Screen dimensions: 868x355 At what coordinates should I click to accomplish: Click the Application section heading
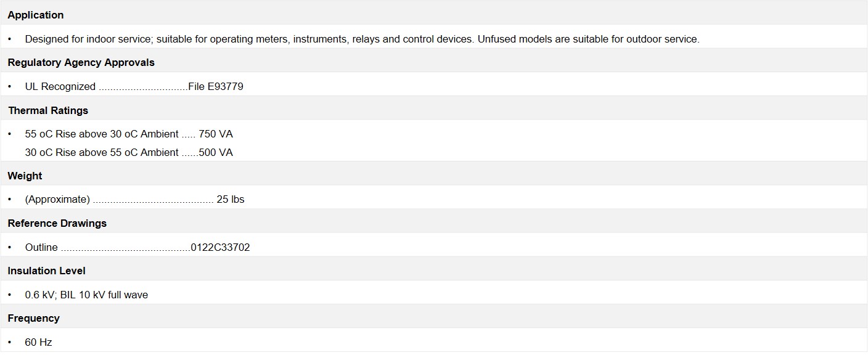tap(36, 15)
